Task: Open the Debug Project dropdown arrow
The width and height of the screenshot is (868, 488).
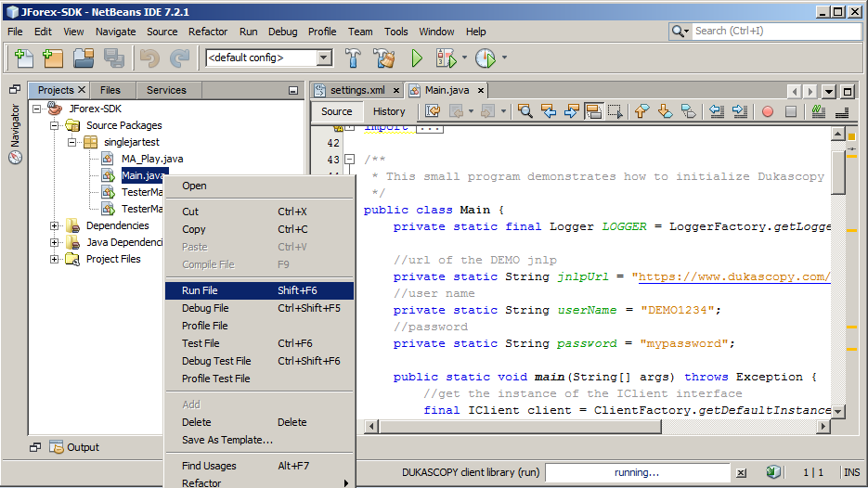Action: 464,58
